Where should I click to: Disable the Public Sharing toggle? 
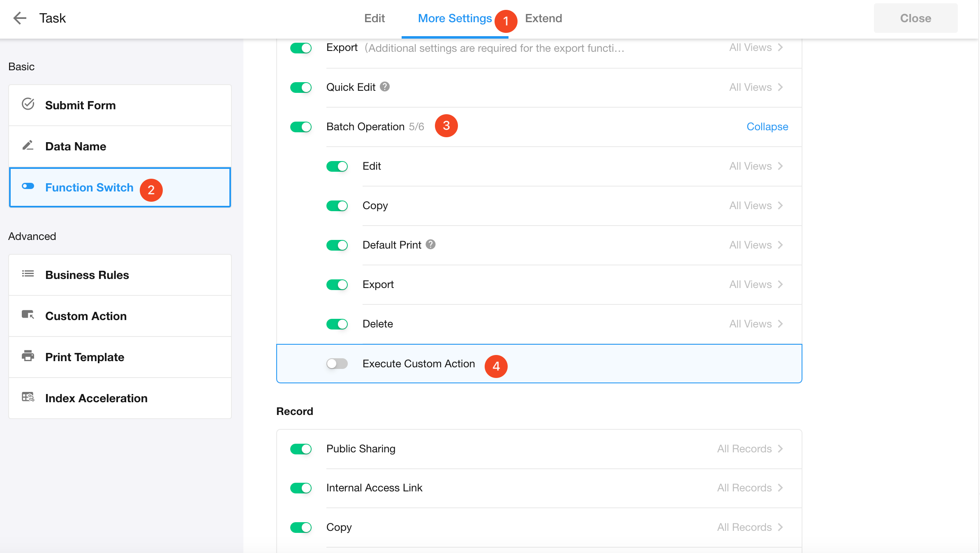click(x=301, y=449)
